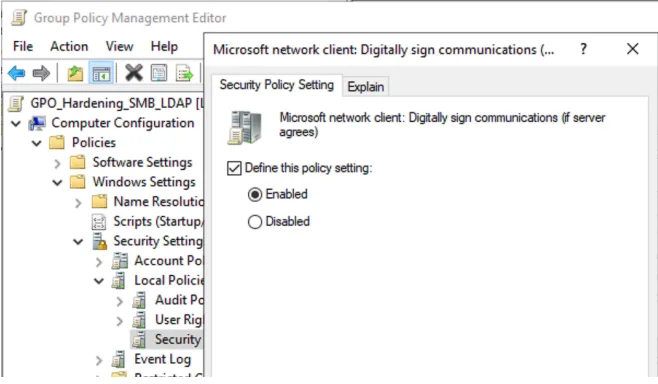Close the policy setting dialog
This screenshot has height=384, width=658.
633,49
